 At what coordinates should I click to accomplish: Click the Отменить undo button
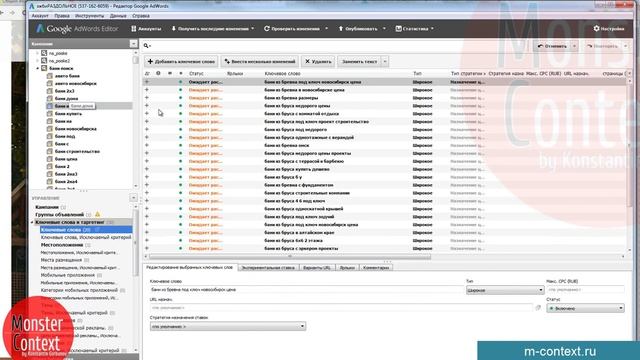pyautogui.click(x=552, y=46)
